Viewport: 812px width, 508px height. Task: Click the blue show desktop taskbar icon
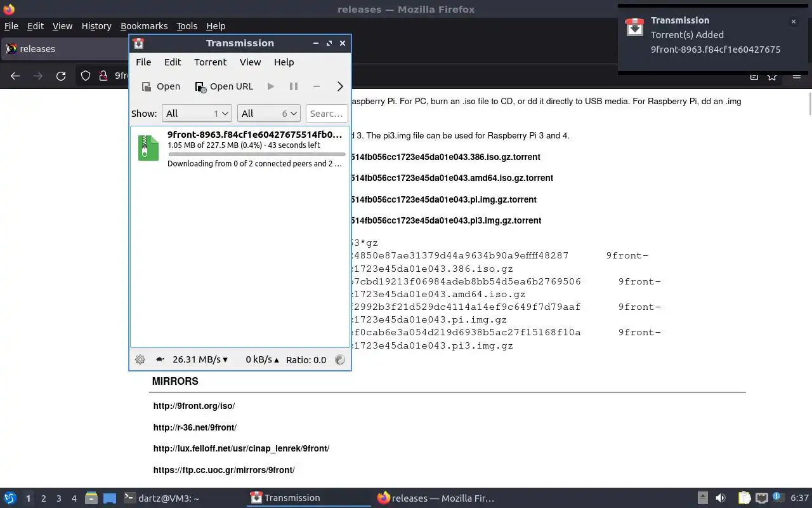pos(109,498)
